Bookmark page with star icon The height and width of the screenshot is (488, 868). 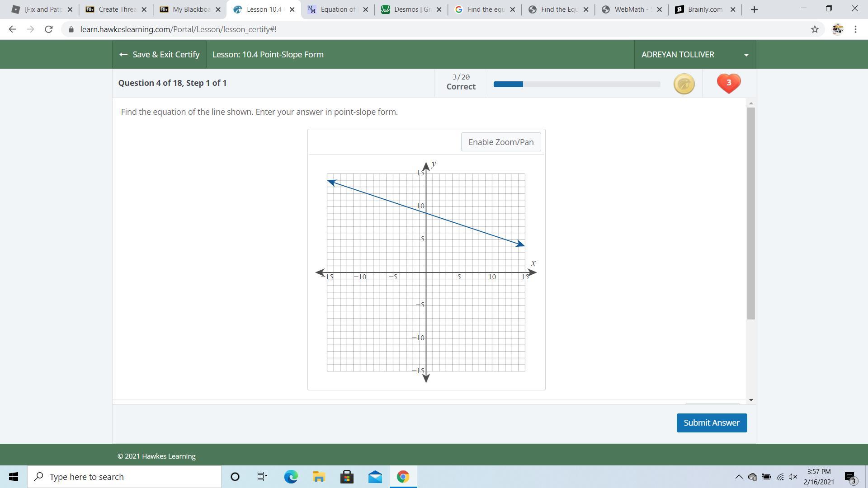point(814,29)
